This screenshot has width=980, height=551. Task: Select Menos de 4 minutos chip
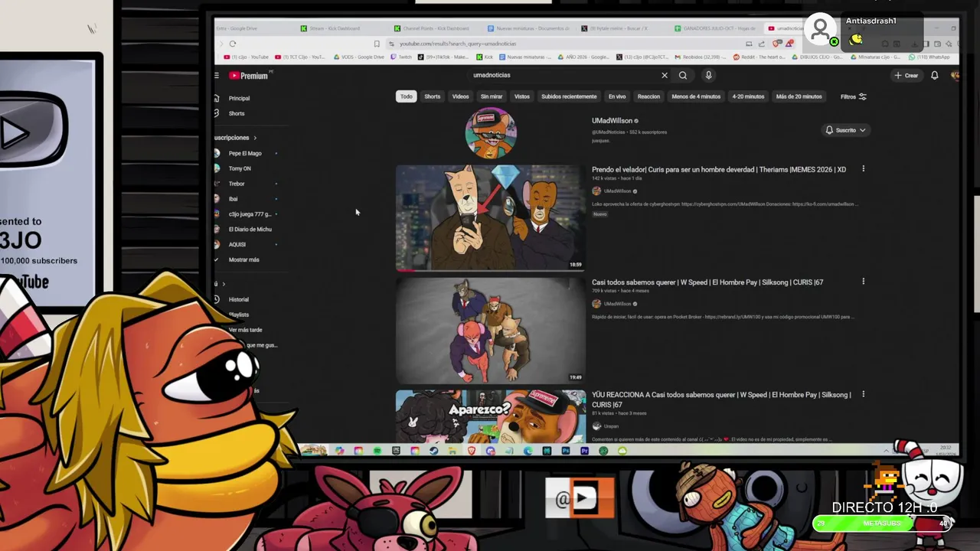(x=696, y=96)
